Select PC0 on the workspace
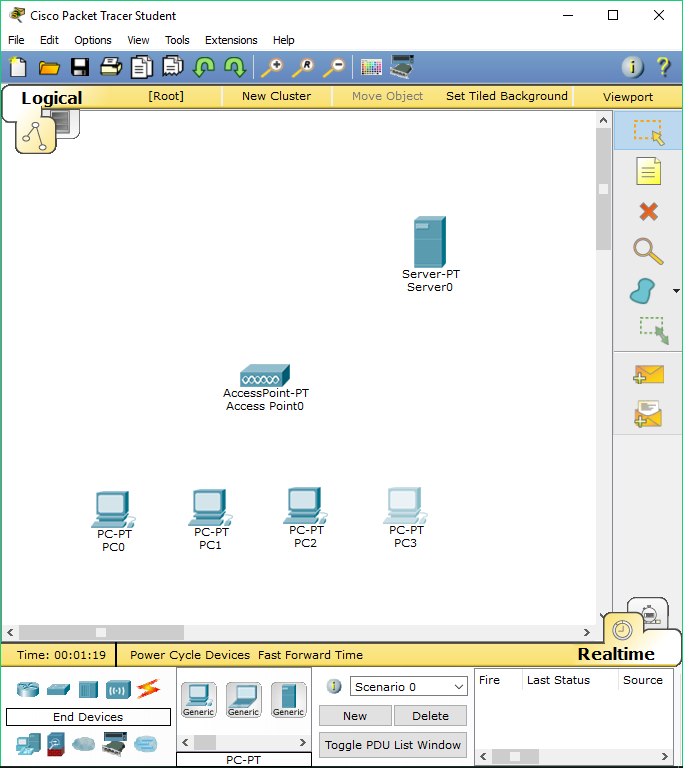The height and width of the screenshot is (768, 683). (x=113, y=509)
